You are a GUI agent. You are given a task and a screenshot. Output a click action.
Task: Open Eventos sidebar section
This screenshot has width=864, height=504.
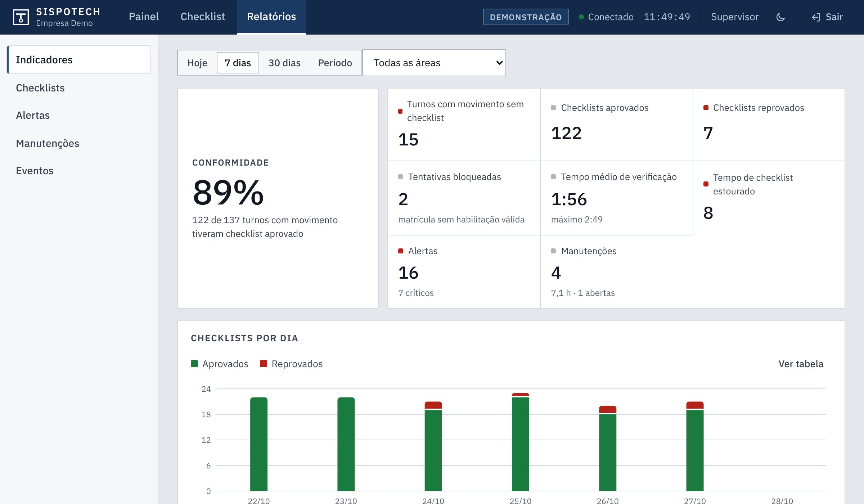79,171
